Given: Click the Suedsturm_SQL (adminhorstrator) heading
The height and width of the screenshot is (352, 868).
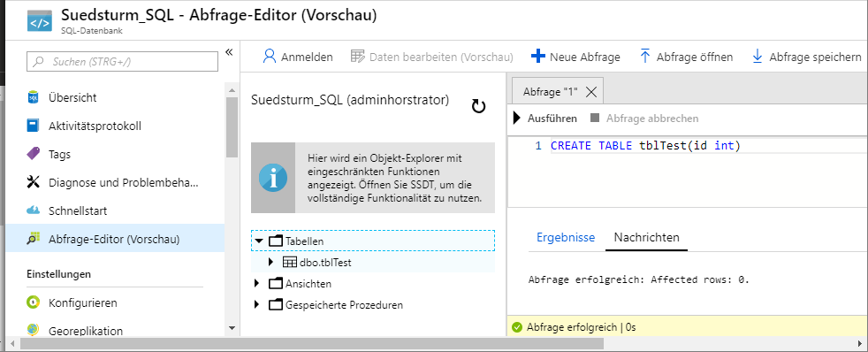Looking at the screenshot, I should coord(350,100).
